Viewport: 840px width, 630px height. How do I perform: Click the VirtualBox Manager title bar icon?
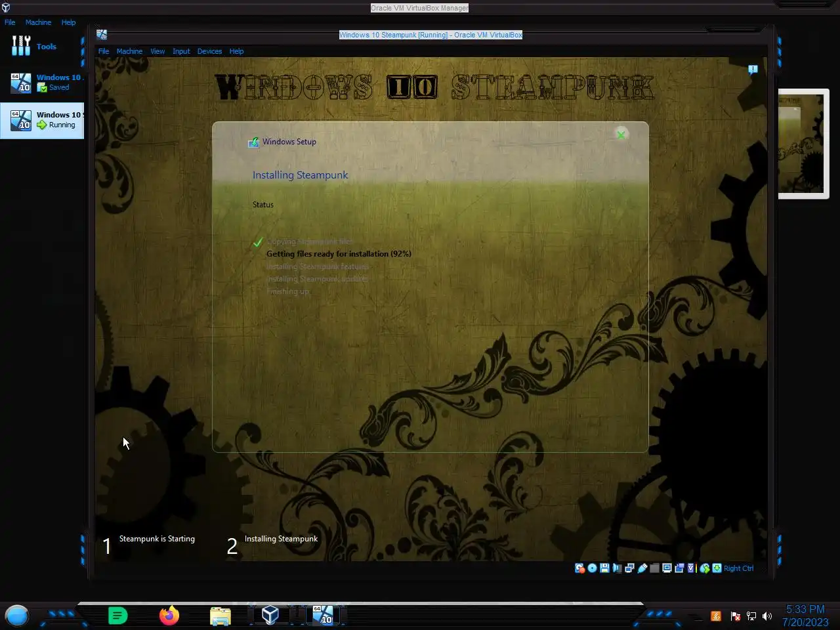click(x=6, y=8)
